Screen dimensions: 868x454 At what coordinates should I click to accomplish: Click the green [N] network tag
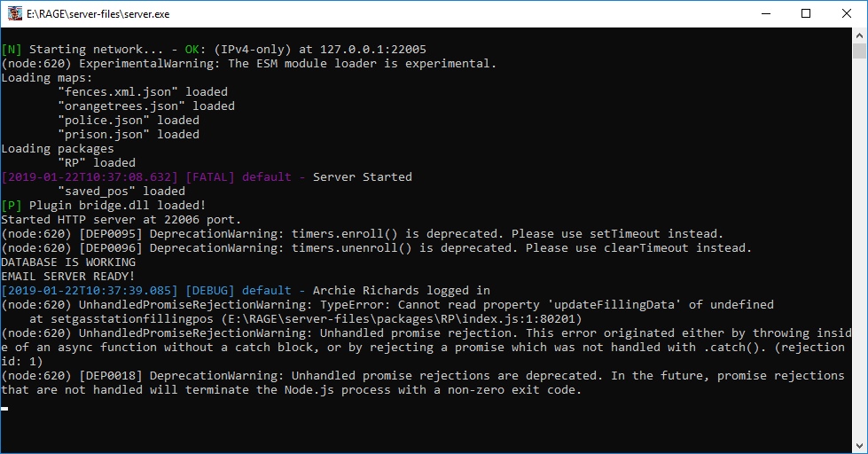[x=12, y=50]
